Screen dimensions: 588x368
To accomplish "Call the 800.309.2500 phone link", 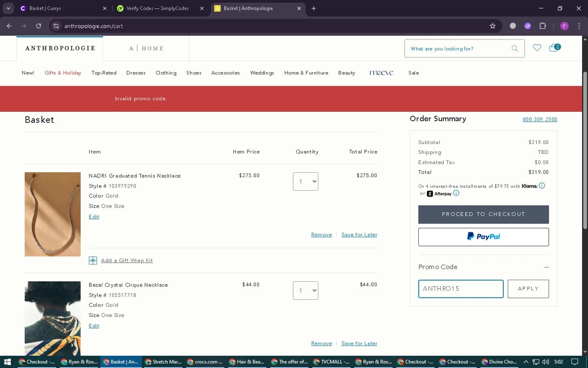I will coord(540,119).
